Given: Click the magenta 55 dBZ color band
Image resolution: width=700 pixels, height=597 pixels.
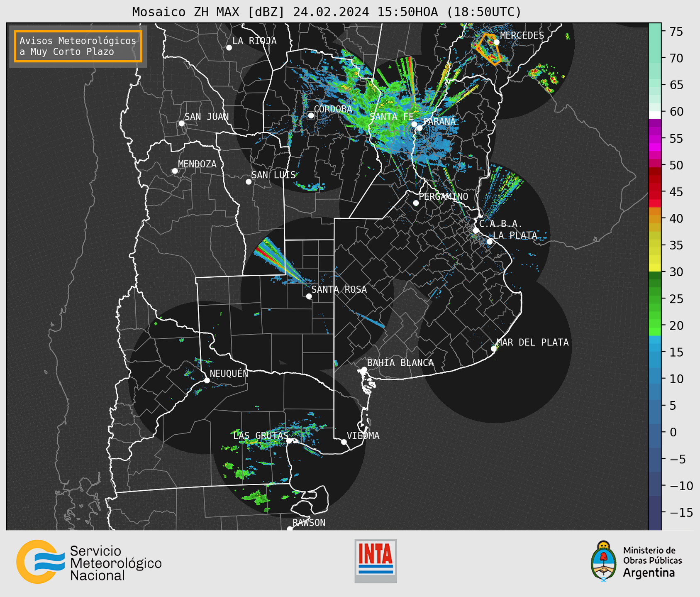Looking at the screenshot, I should click(x=655, y=138).
